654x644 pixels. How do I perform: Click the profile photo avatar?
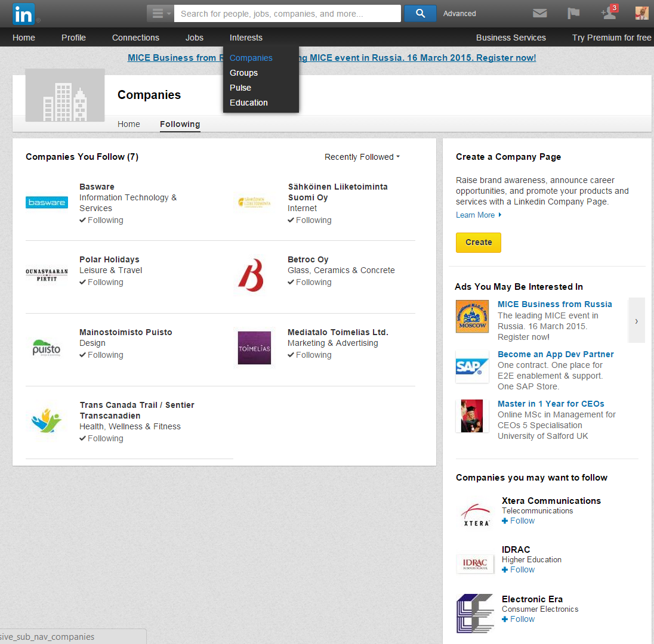click(642, 13)
